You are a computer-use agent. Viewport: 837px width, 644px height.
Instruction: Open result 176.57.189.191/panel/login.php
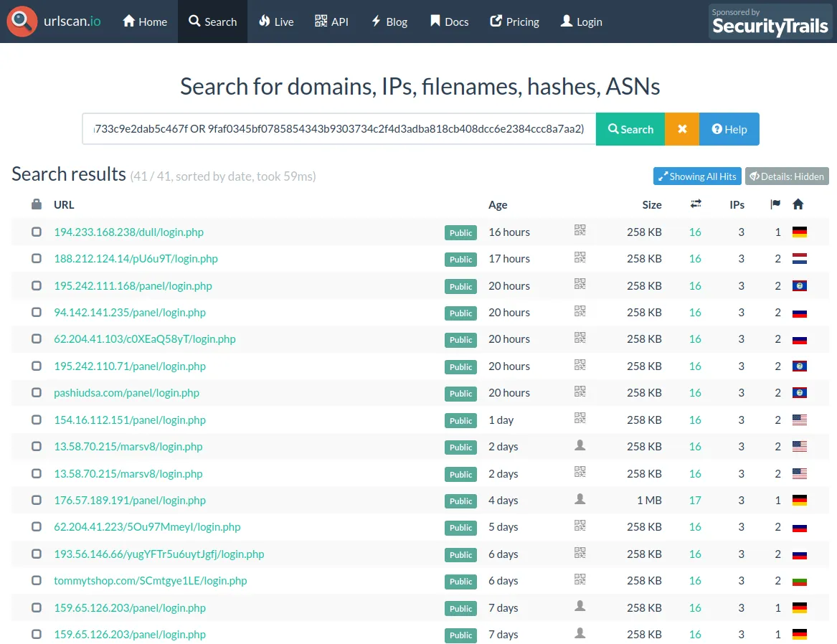[130, 501]
